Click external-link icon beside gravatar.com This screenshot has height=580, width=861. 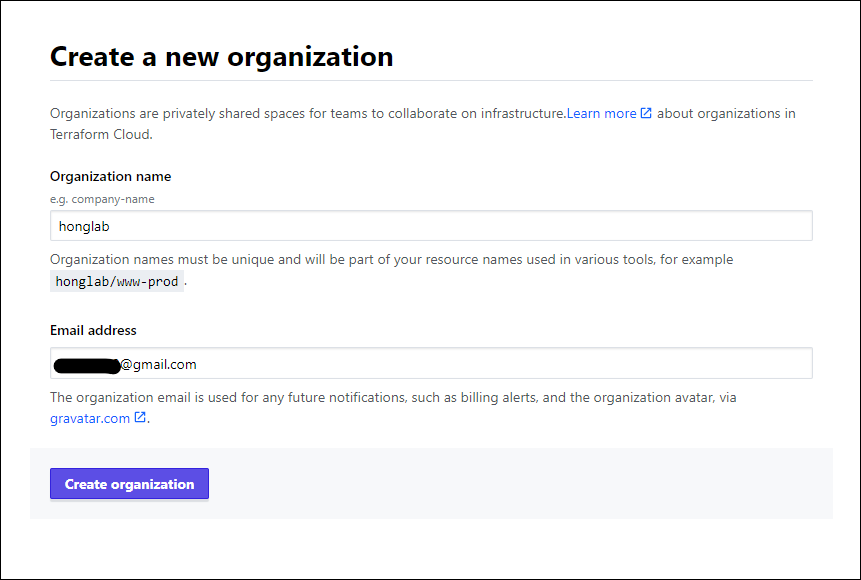pyautogui.click(x=140, y=417)
